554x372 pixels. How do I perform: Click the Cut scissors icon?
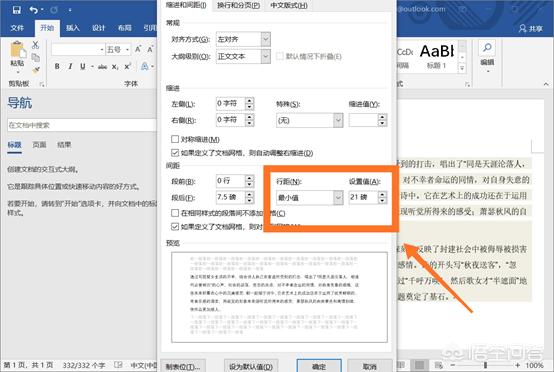[x=35, y=45]
